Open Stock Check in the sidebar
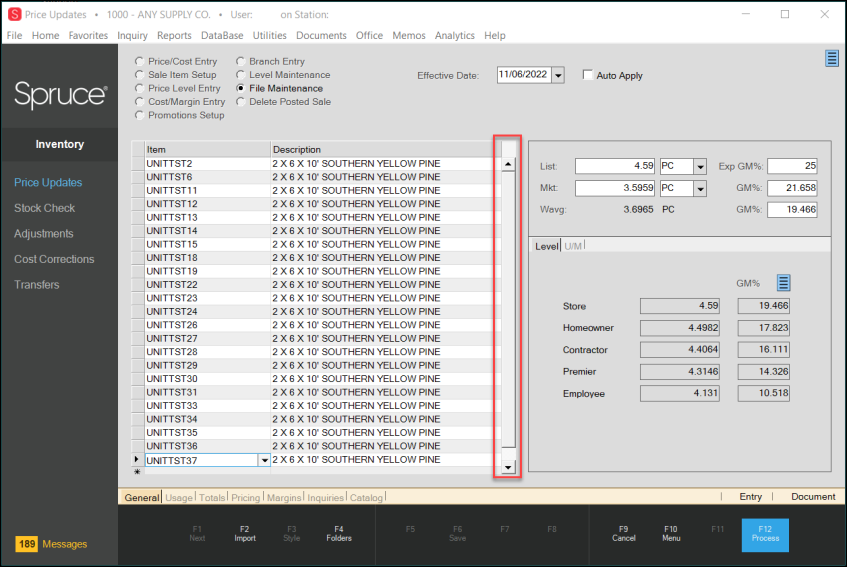Image resolution: width=847 pixels, height=567 pixels. coord(44,208)
